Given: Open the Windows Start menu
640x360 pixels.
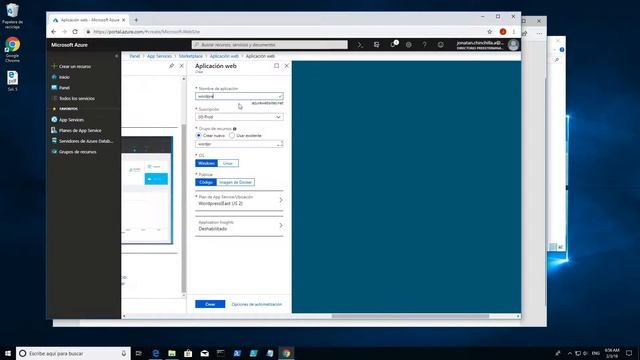Looking at the screenshot, I should [8, 353].
